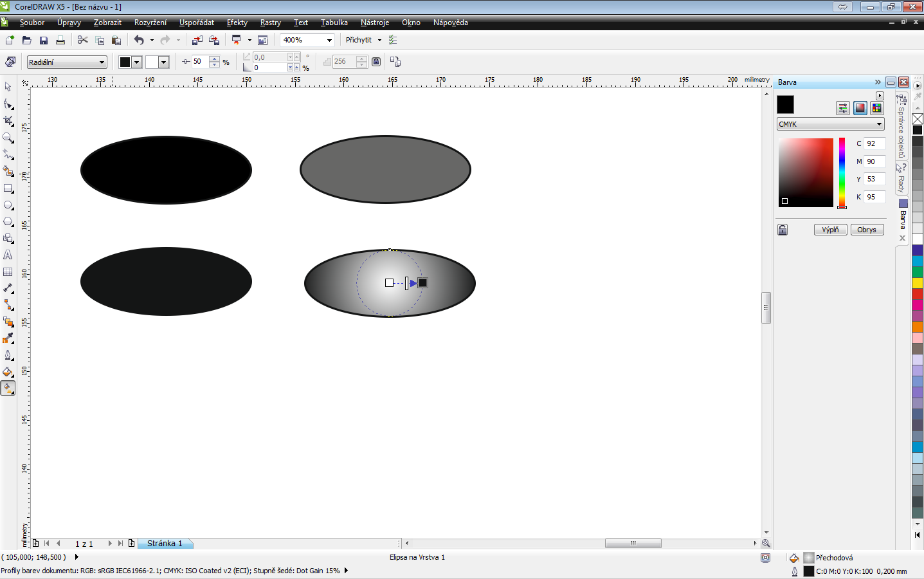The width and height of the screenshot is (924, 579).
Task: Toggle the fountain fill steps lock
Action: 376,62
